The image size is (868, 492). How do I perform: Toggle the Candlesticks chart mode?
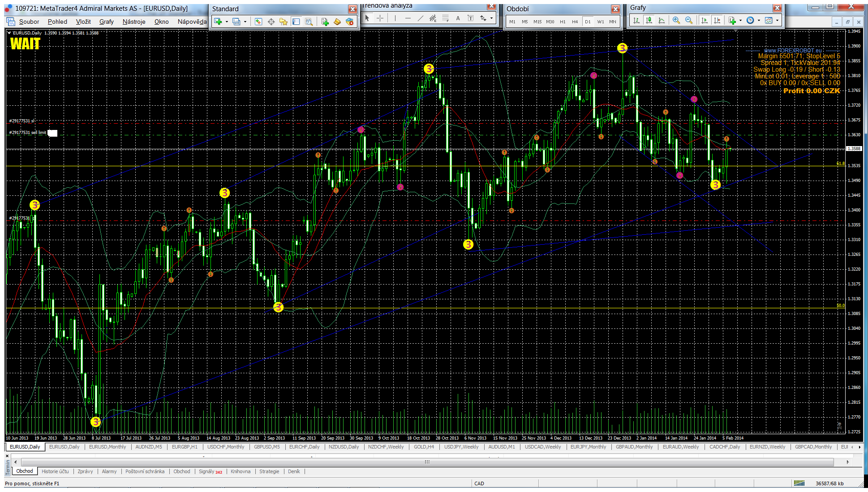649,20
